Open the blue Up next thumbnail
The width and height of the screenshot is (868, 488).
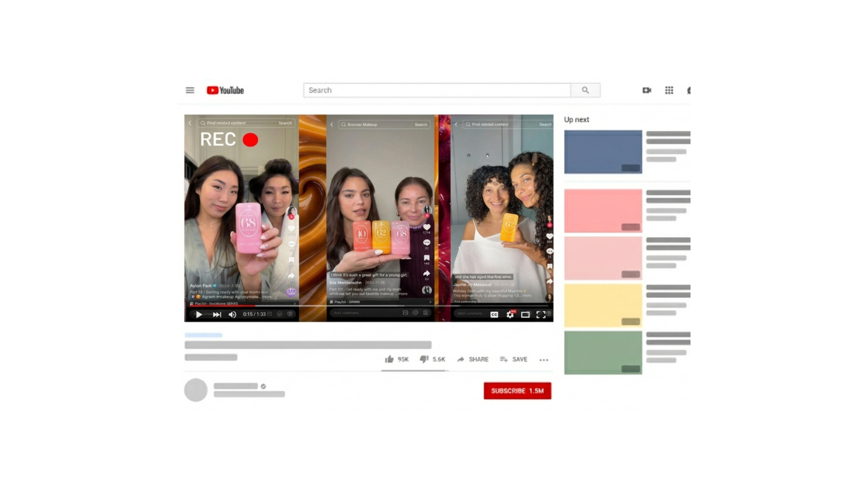(x=603, y=152)
